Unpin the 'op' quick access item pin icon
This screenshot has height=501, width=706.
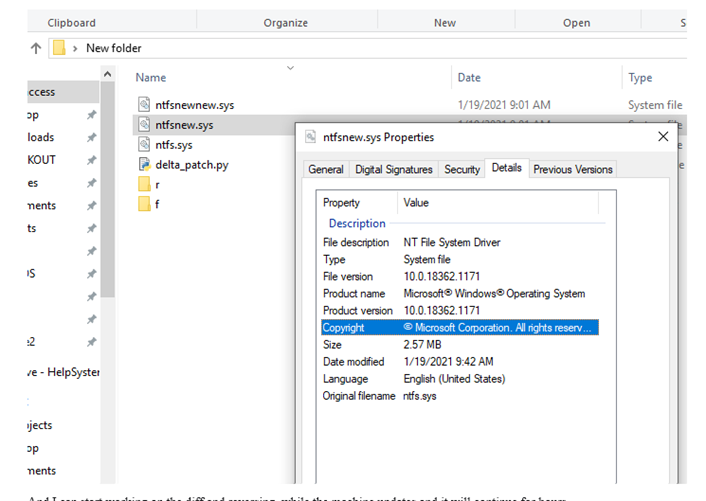[91, 115]
